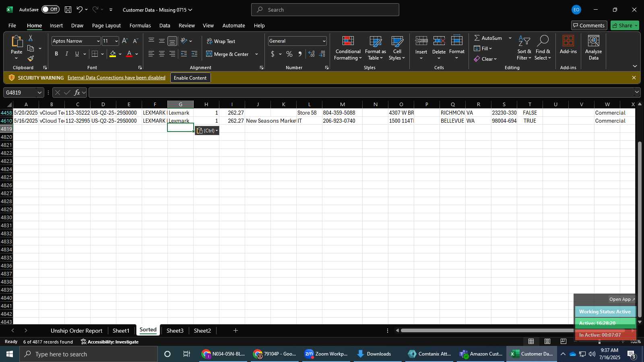644x362 pixels.
Task: Open Sort & Filter dropdown
Action: pos(524,48)
